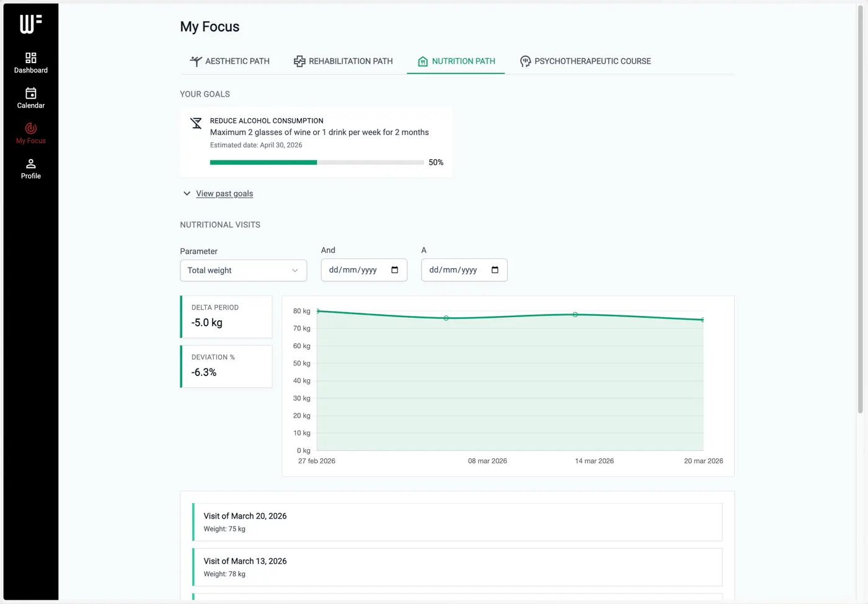Click the Your Goals section heading

[x=205, y=94]
